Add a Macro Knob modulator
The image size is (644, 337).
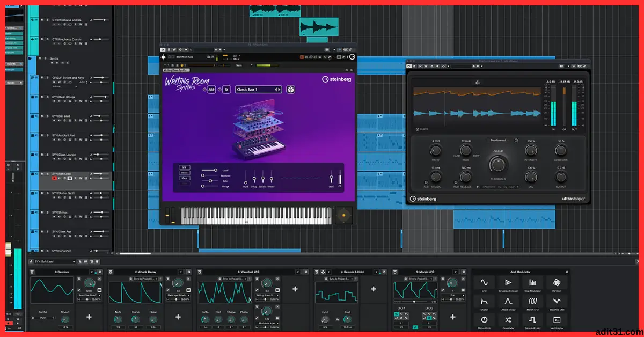(x=484, y=321)
